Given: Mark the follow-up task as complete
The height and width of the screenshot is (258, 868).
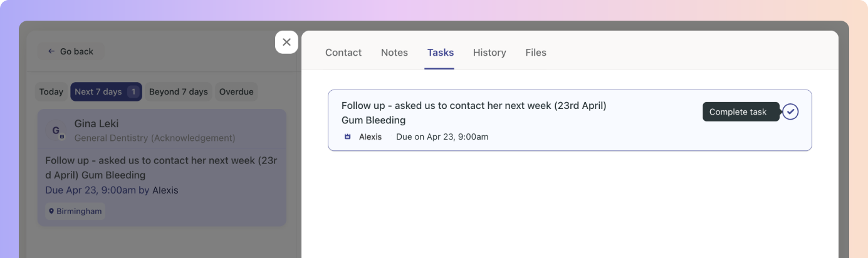Looking at the screenshot, I should click(790, 112).
